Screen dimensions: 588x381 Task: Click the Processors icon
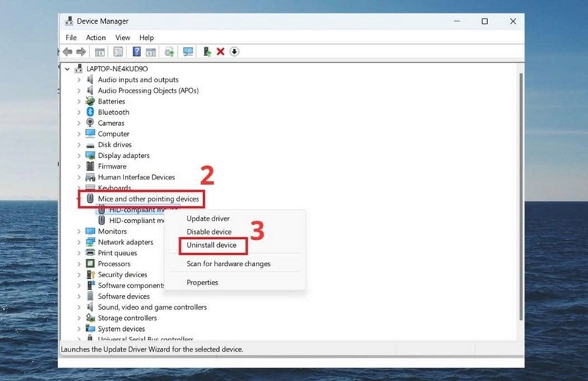tap(90, 263)
